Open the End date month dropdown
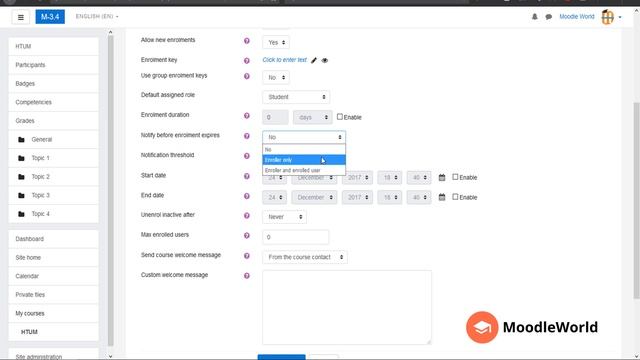 pyautogui.click(x=314, y=197)
